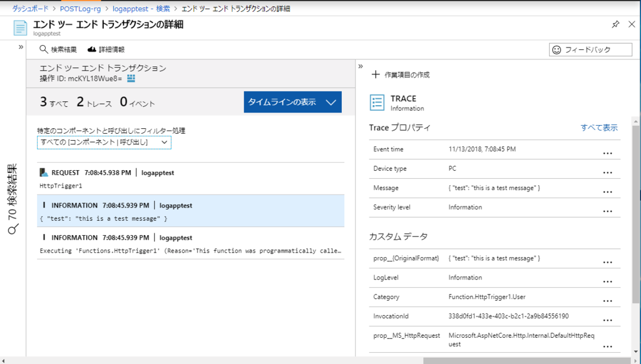Click the 2 トレース count filter

94,102
